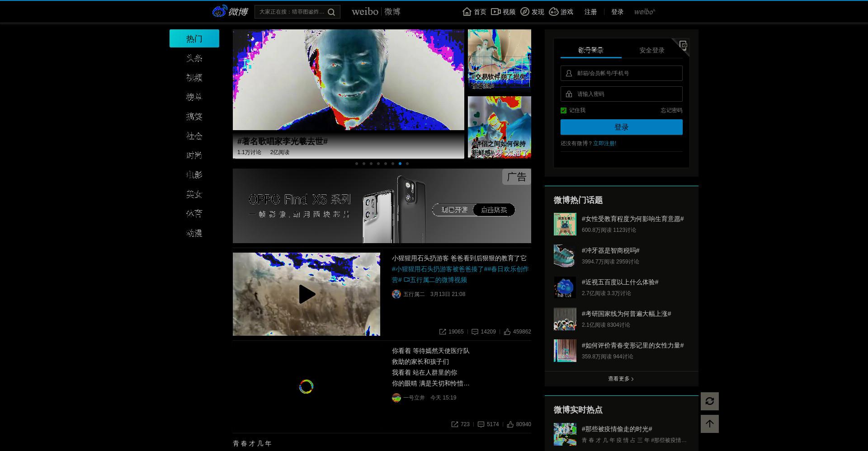
Task: Select the 时尚 category
Action: point(194,155)
